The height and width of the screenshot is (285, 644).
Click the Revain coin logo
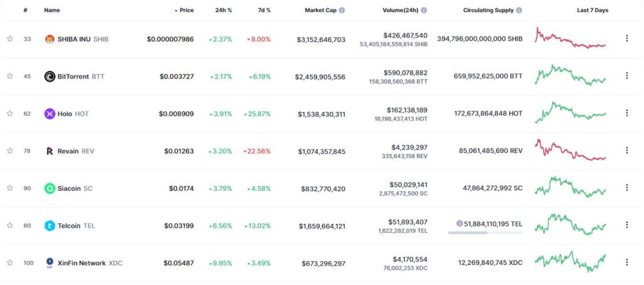(x=50, y=151)
